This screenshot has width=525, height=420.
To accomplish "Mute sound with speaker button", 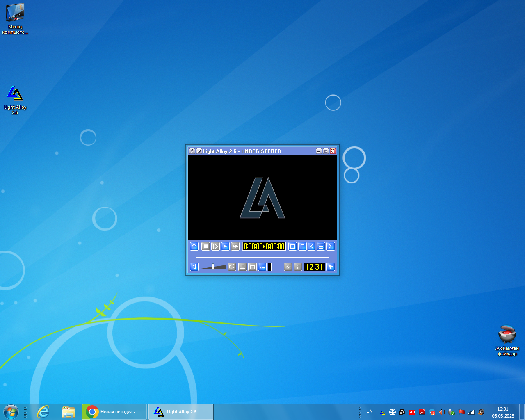I will [x=194, y=267].
